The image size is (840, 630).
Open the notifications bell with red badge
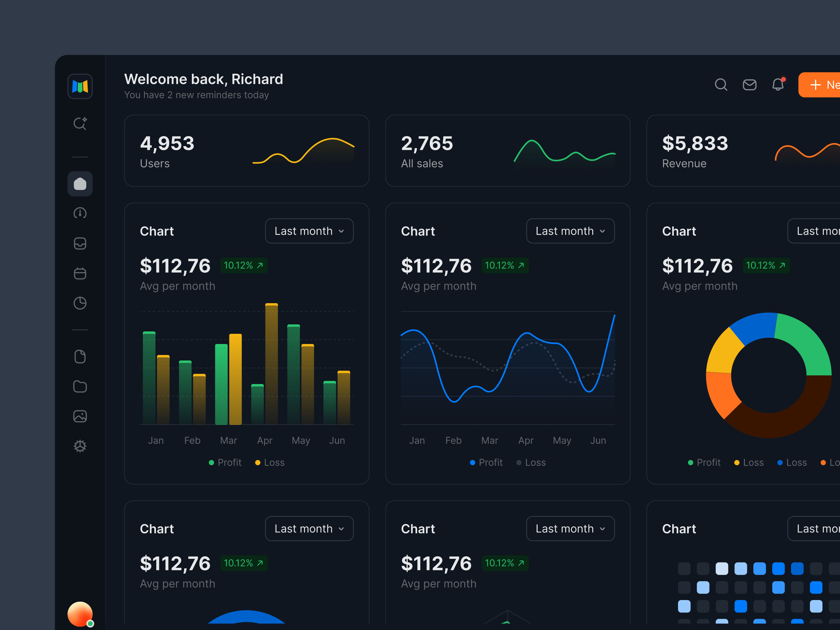(778, 85)
